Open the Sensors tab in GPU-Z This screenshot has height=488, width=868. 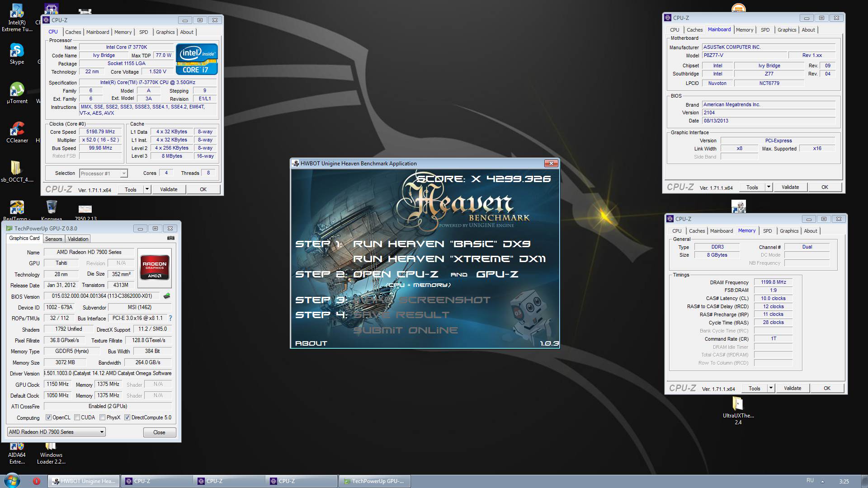(x=53, y=239)
